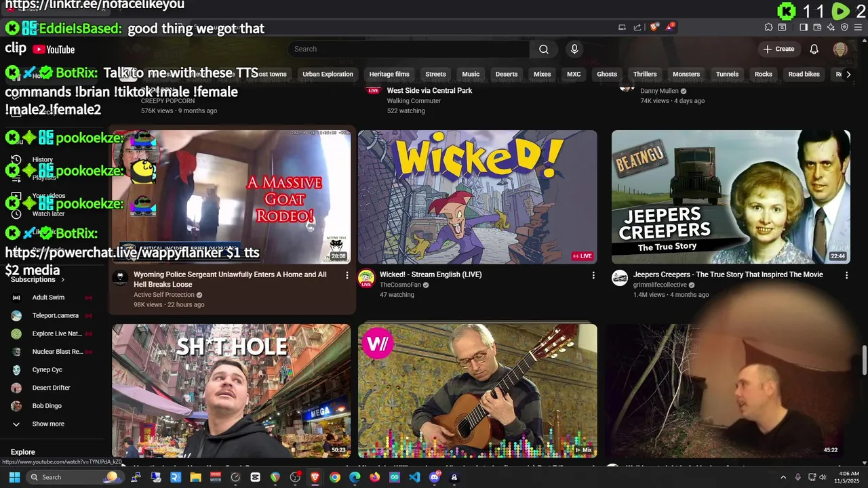Select the Mixes chip

(542, 74)
